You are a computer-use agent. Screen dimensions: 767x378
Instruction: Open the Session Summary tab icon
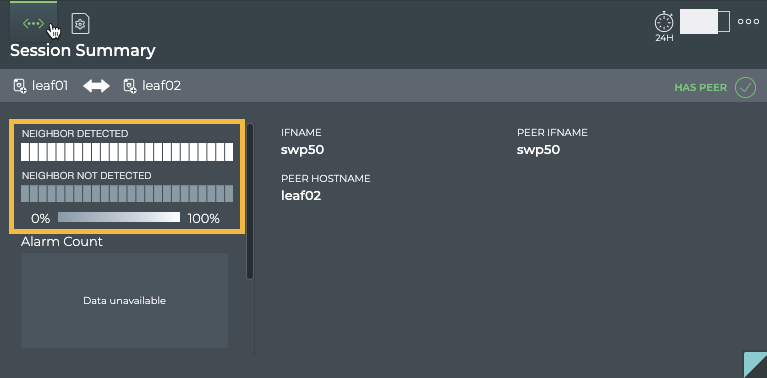click(x=33, y=23)
